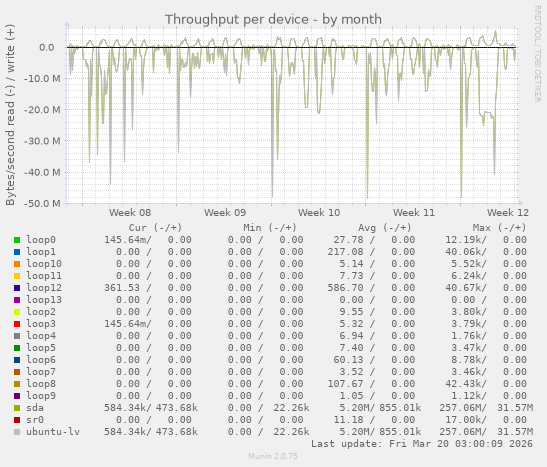Click the loop12 dark blue legend swatch
The image size is (547, 467).
17,288
